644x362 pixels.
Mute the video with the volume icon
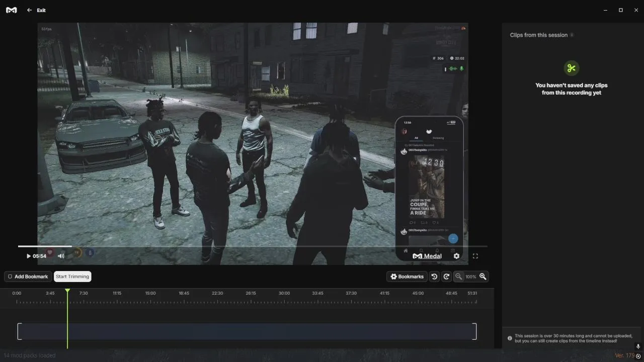pos(61,256)
